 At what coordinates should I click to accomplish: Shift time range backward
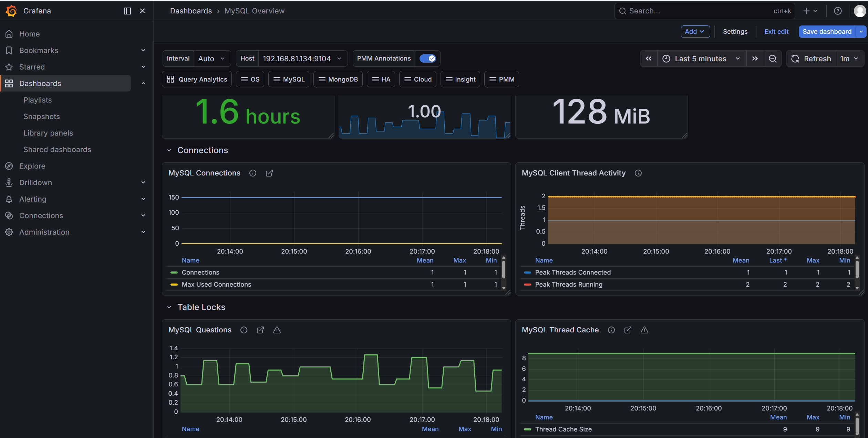[x=649, y=58]
